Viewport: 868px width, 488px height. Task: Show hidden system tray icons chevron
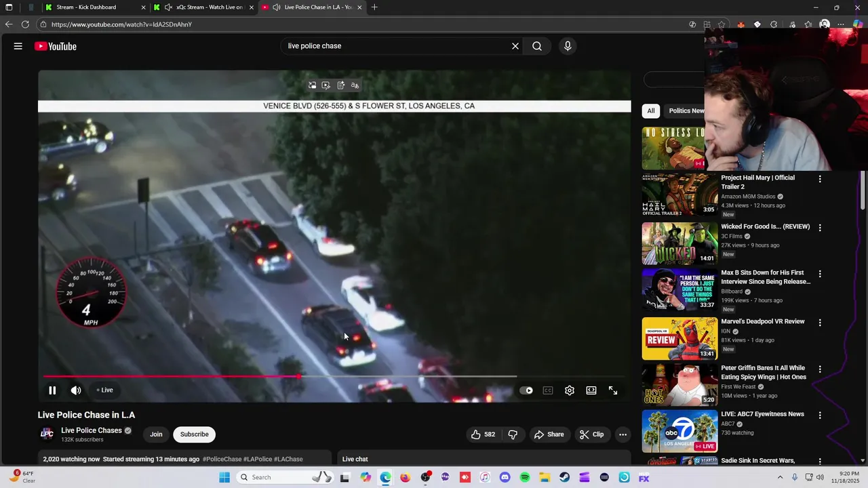780,477
